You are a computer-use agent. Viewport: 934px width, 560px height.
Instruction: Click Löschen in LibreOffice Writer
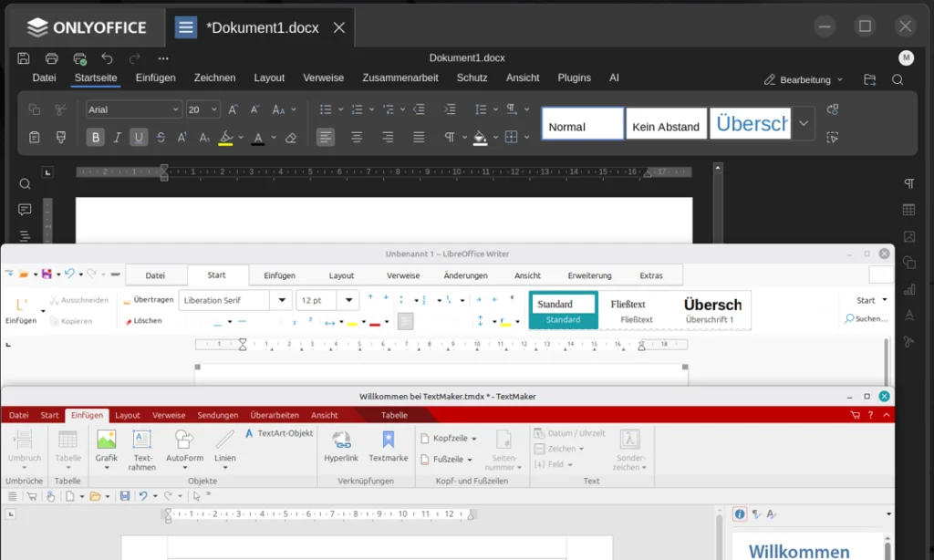pyautogui.click(x=143, y=320)
